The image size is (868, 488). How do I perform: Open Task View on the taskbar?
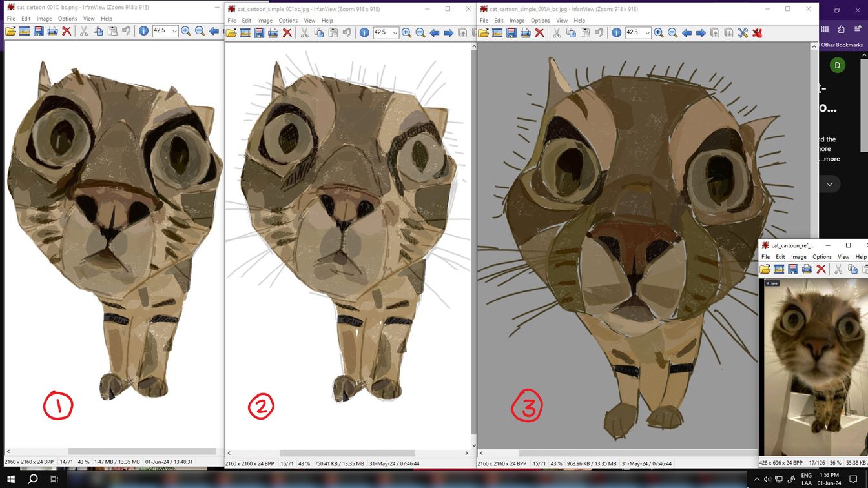[x=54, y=479]
